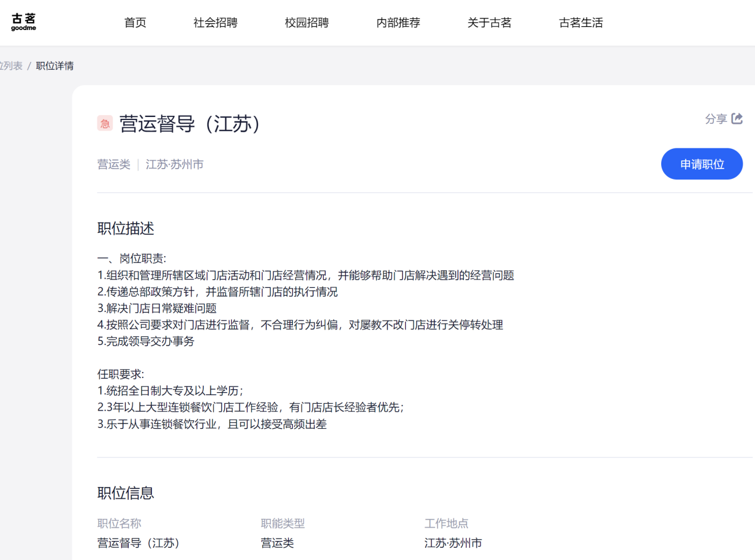
Task: Click 江苏·苏州市 location under the title
Action: coord(175,164)
